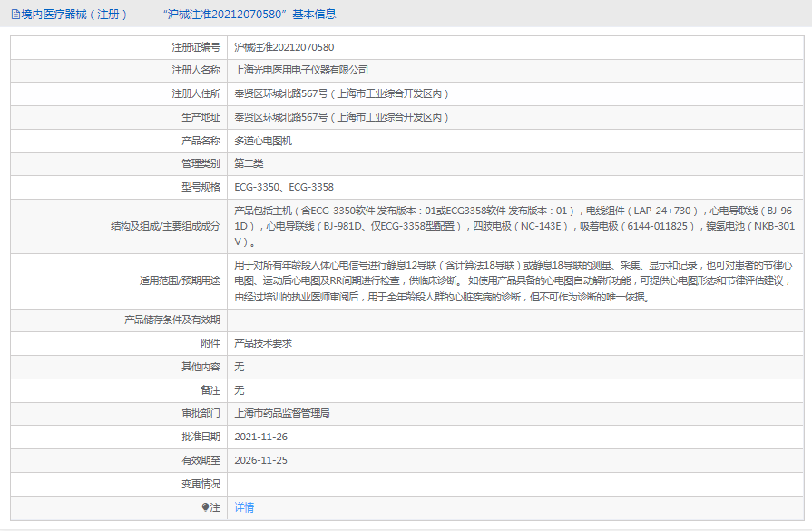Select attachment value 产品技术要求
Viewport: 812px width, 531px height.
point(263,343)
